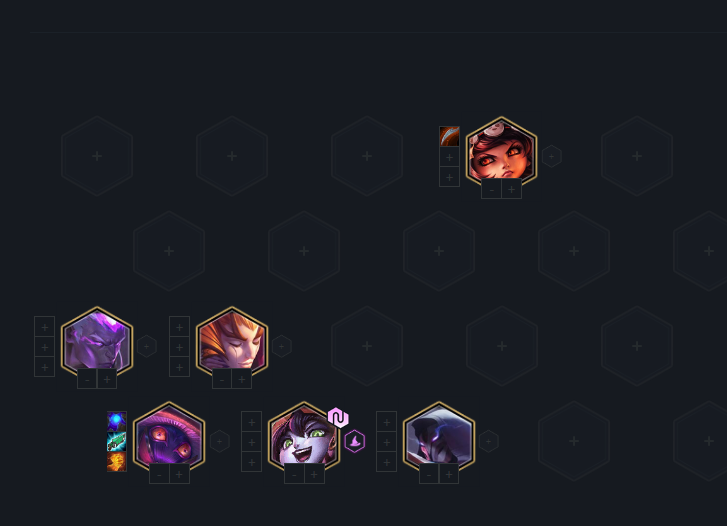Click the pink hexagon emblem badge on green-eyed champion
The image size is (727, 526).
pyautogui.click(x=338, y=418)
